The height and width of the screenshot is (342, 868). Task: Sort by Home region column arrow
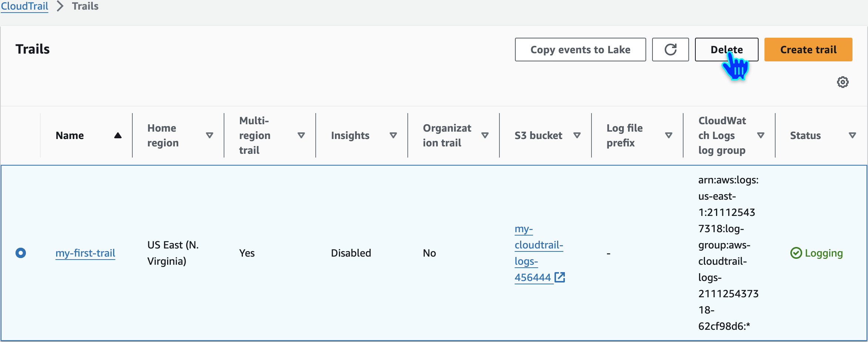[x=210, y=135]
